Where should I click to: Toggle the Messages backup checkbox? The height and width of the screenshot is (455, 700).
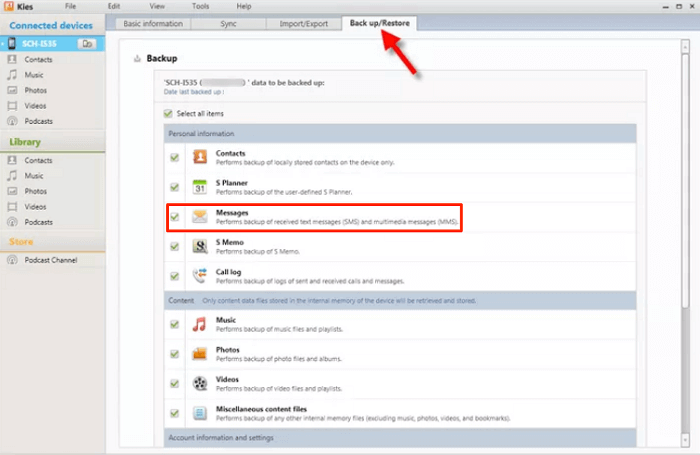pos(175,217)
